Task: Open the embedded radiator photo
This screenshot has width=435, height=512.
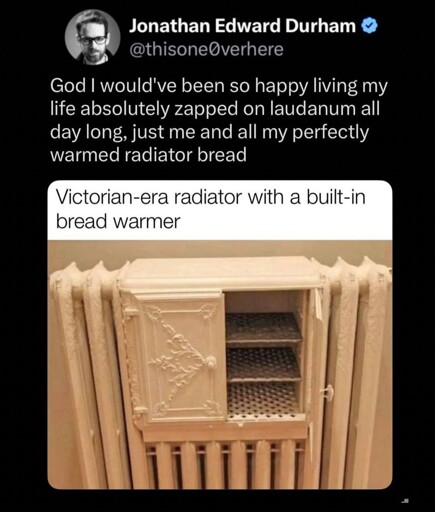Action: [220, 365]
